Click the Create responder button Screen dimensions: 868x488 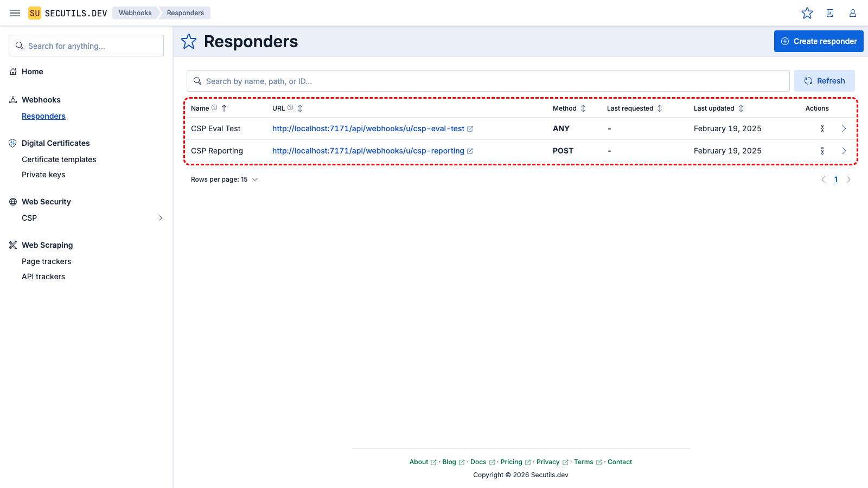coord(819,41)
